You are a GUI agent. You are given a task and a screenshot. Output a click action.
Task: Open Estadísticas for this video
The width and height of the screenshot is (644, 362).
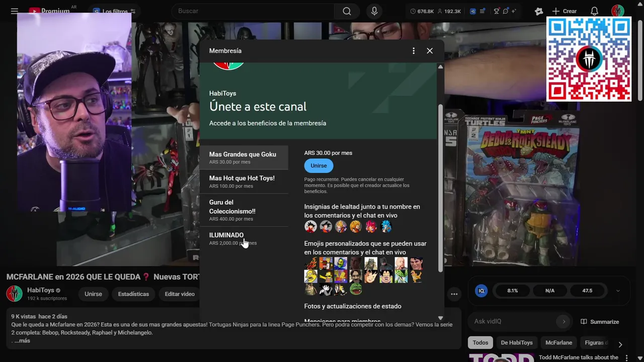[x=133, y=294]
